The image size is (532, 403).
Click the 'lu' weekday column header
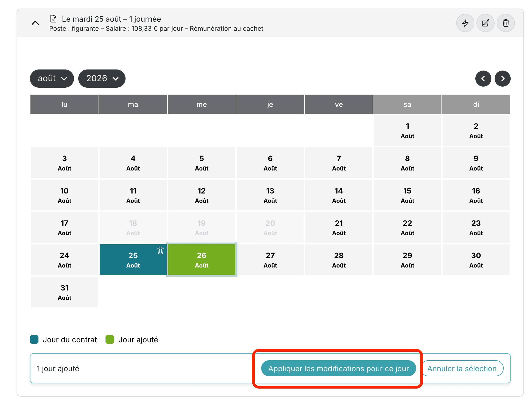pos(64,104)
